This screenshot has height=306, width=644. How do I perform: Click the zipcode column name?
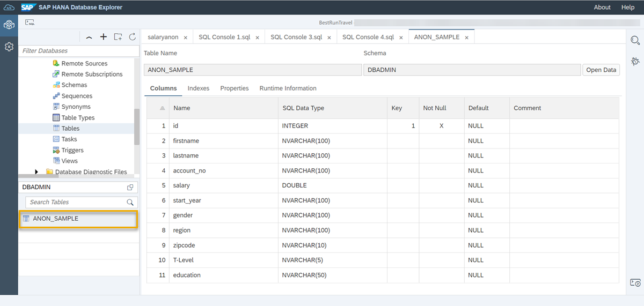(x=184, y=245)
